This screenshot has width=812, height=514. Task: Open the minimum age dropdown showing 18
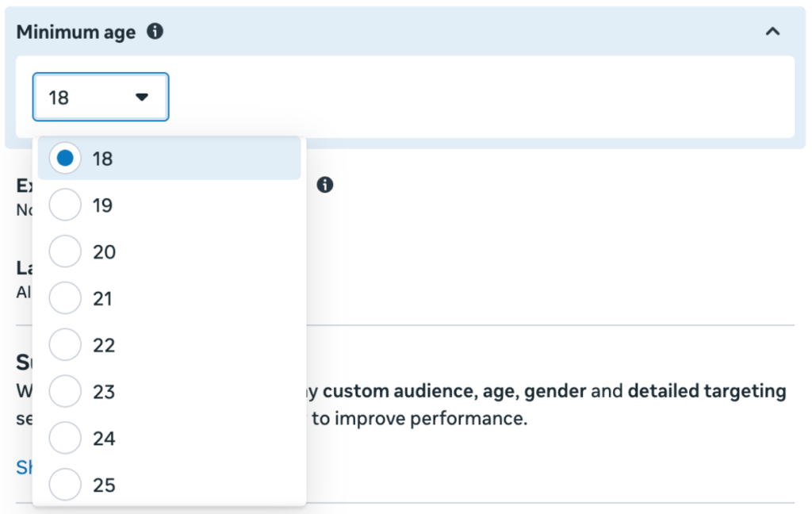101,97
